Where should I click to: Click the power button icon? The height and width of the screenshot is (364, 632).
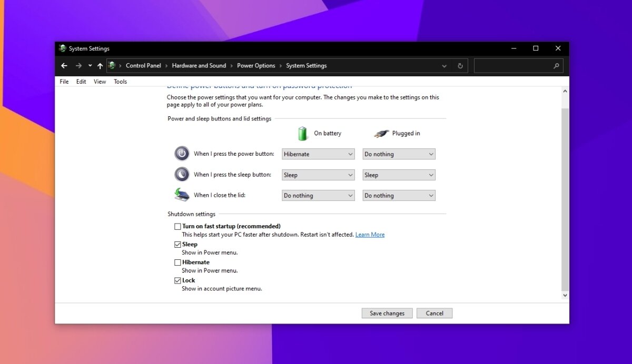pyautogui.click(x=182, y=154)
